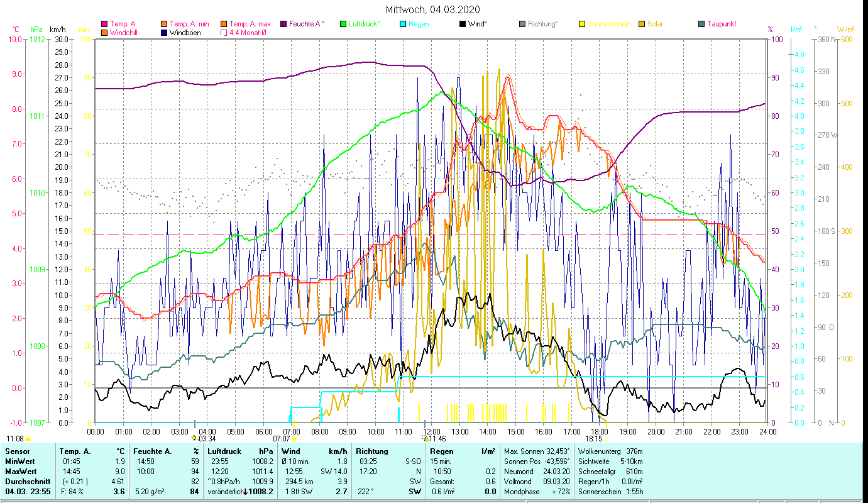
Task: Click the yellow Sonnenschein legend swatch
Action: pos(581,24)
